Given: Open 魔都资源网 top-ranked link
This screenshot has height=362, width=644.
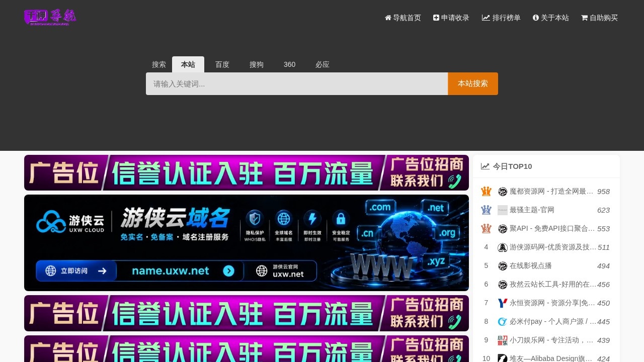Looking at the screenshot, I should coord(552,192).
